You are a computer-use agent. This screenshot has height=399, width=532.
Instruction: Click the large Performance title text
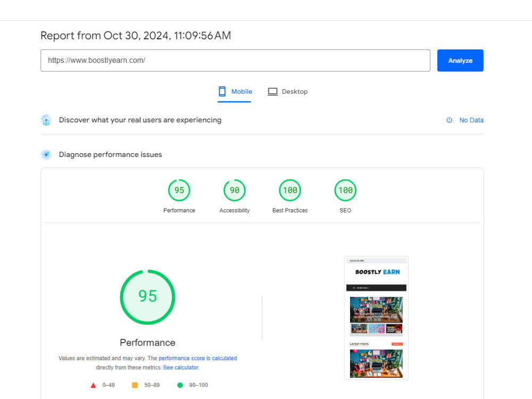pos(147,343)
